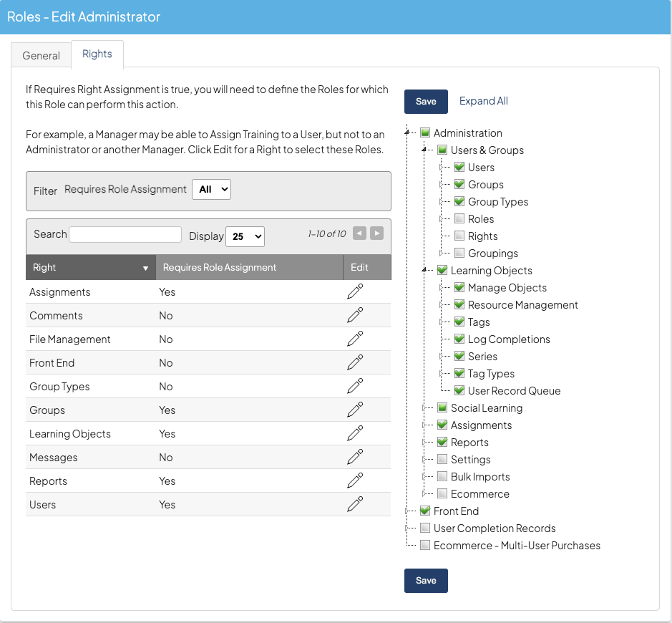Click the Requires Role Assignment column header
The image size is (672, 623).
250,267
